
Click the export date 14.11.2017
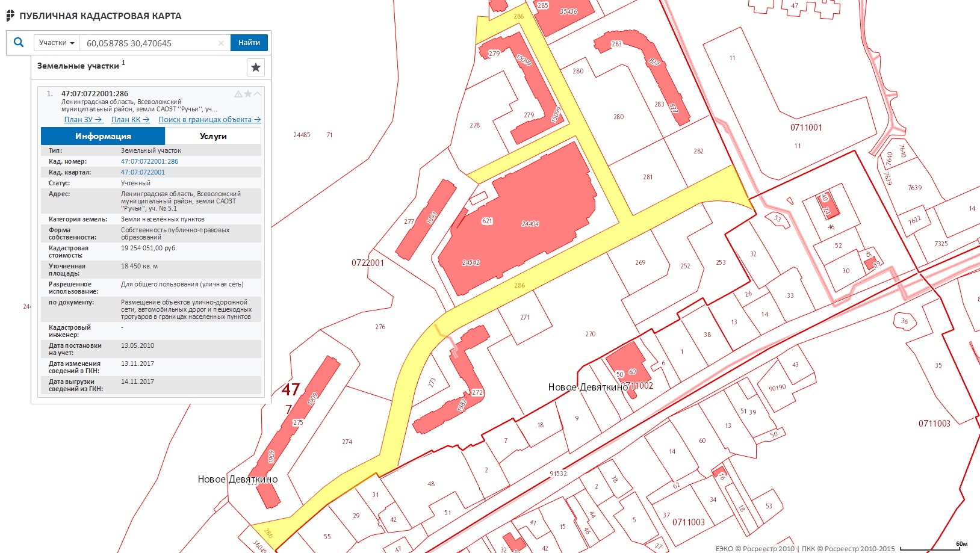137,382
